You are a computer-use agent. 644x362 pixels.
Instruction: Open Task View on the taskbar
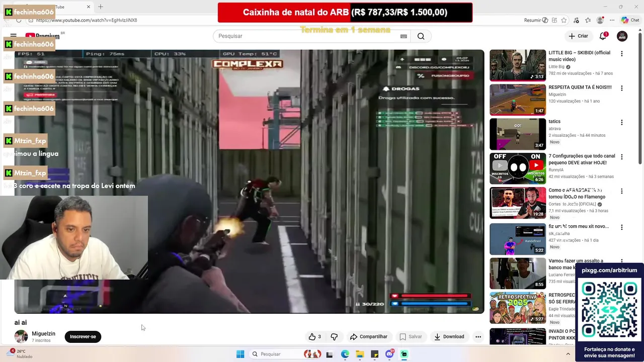(x=330, y=354)
